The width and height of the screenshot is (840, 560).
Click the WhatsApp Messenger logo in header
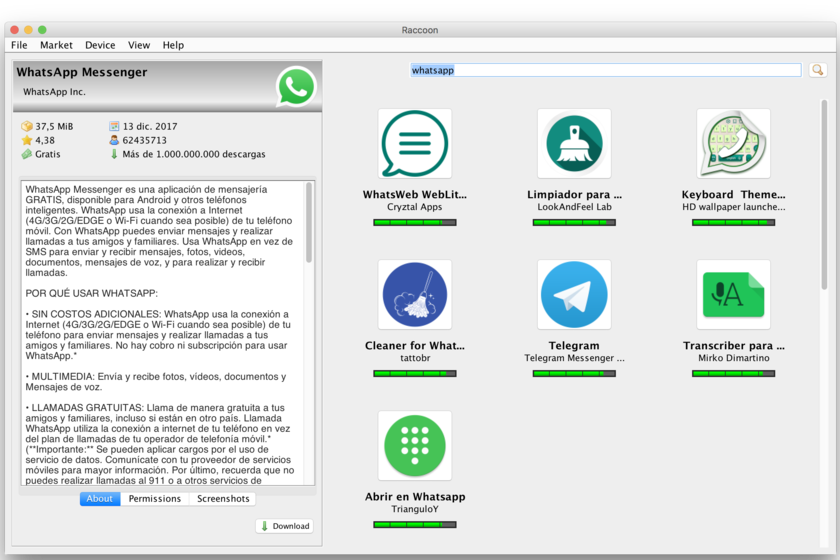pyautogui.click(x=296, y=86)
